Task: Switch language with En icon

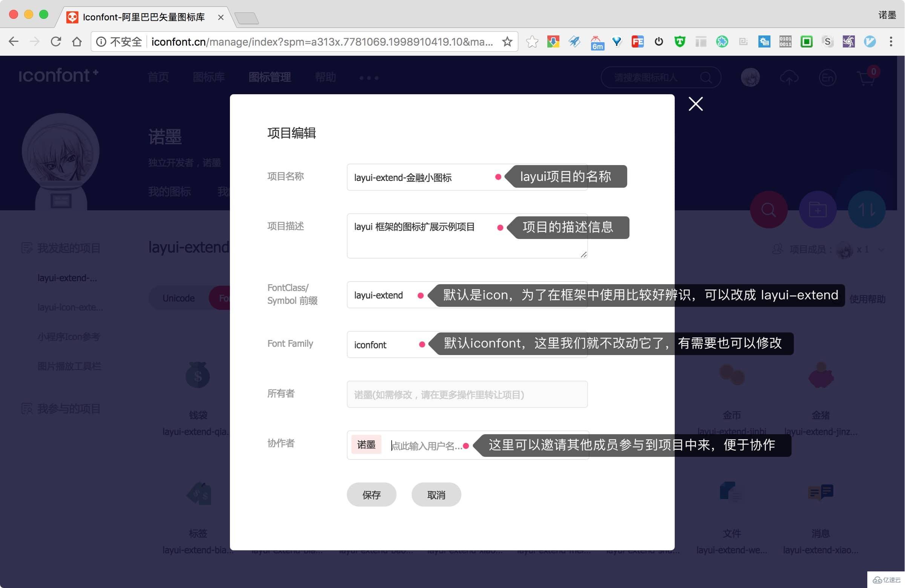Action: pos(827,78)
